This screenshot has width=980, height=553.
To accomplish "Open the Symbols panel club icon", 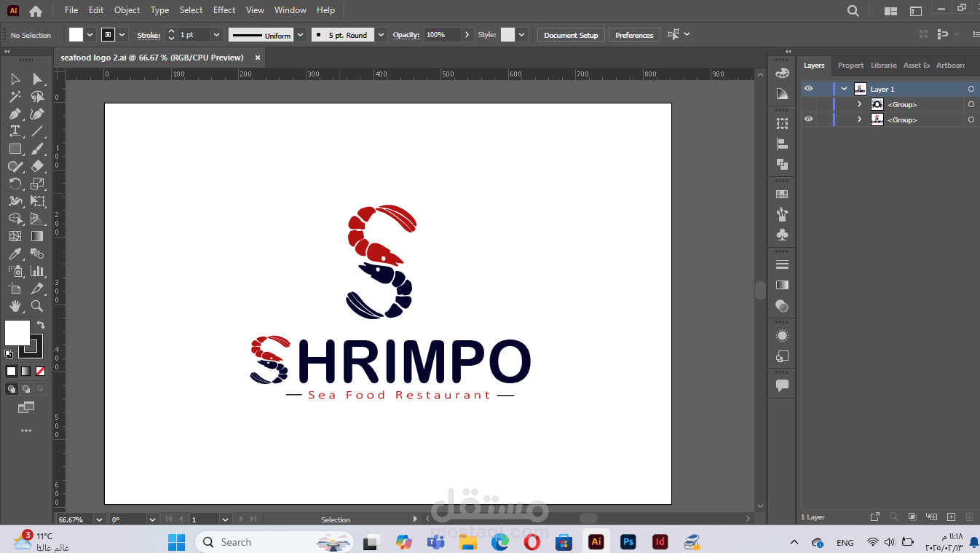I will (782, 235).
